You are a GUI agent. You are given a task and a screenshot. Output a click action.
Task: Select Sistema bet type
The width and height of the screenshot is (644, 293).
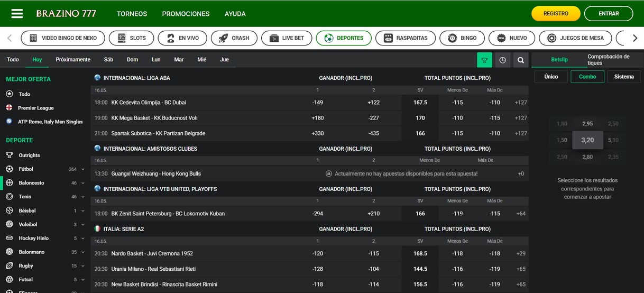click(x=624, y=77)
